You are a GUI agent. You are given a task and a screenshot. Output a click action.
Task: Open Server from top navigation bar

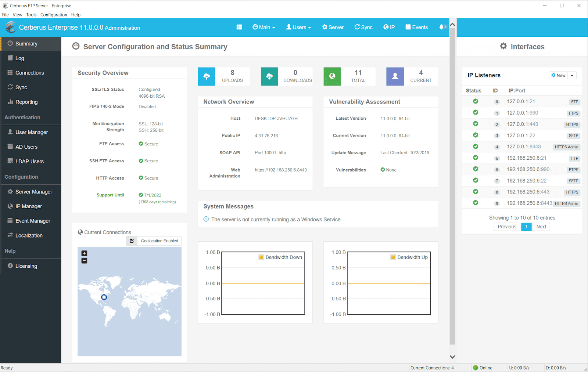333,27
